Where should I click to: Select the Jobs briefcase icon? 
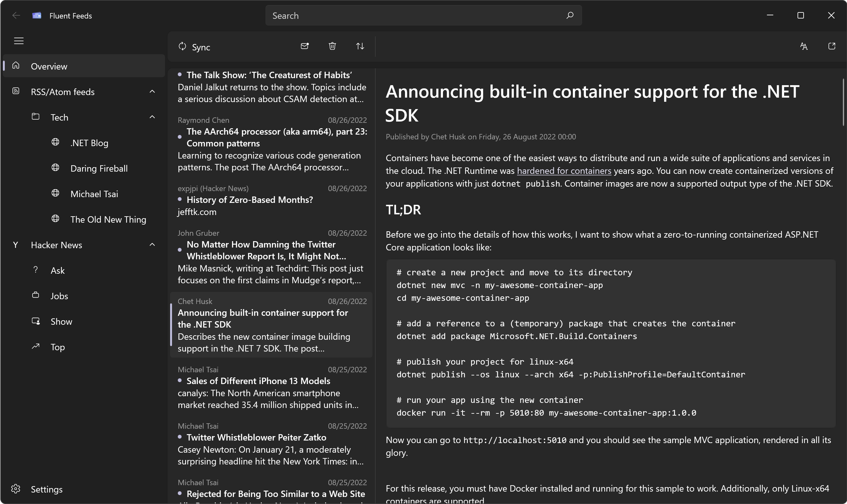pyautogui.click(x=36, y=295)
